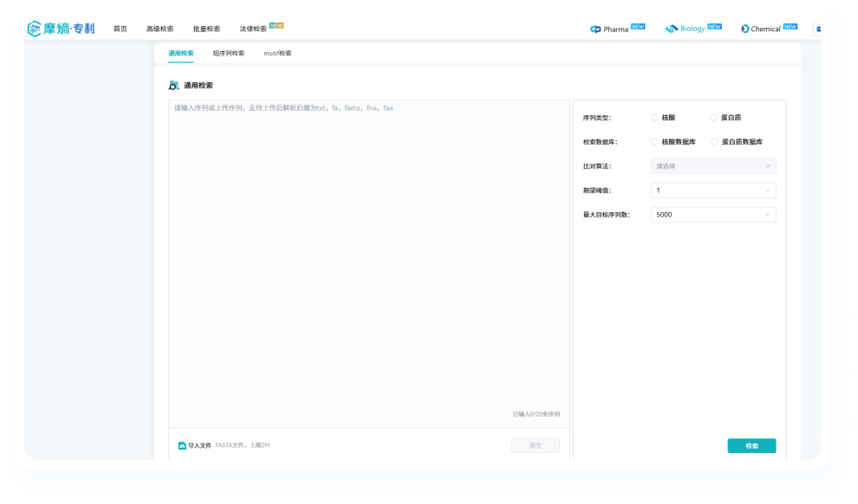Open the 比对算法 dropdown

713,166
